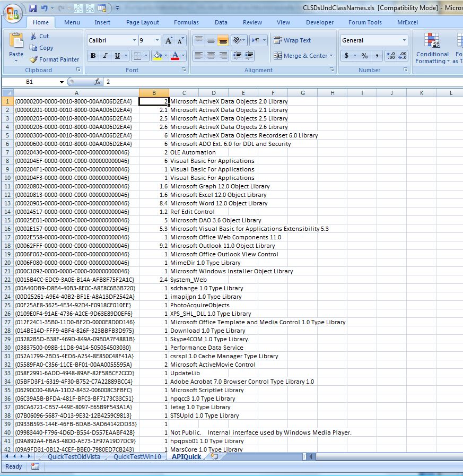Switch to QuickTestOldVista sheet tab
The width and height of the screenshot is (463, 476).
[x=74, y=456]
